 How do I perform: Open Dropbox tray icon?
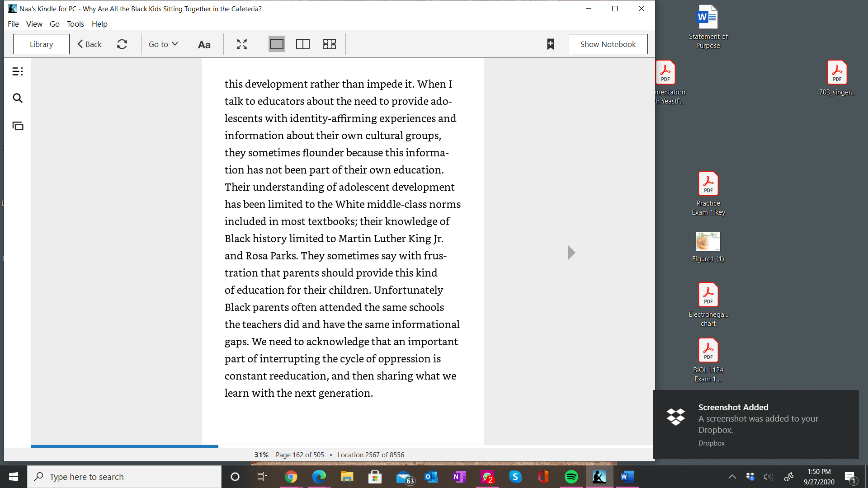point(750,477)
